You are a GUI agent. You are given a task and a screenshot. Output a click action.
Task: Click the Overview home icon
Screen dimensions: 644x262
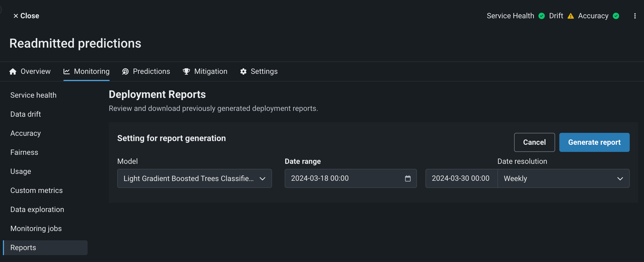(x=13, y=71)
